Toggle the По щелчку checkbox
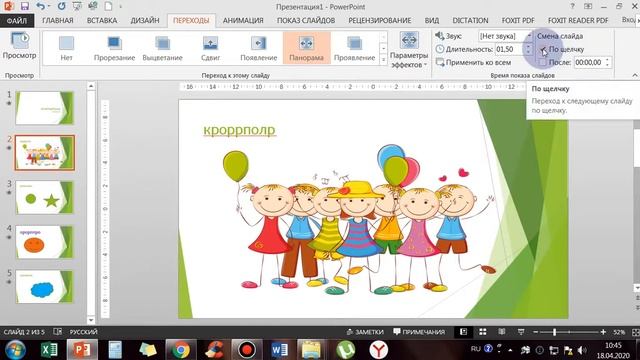640x360 pixels. point(543,49)
